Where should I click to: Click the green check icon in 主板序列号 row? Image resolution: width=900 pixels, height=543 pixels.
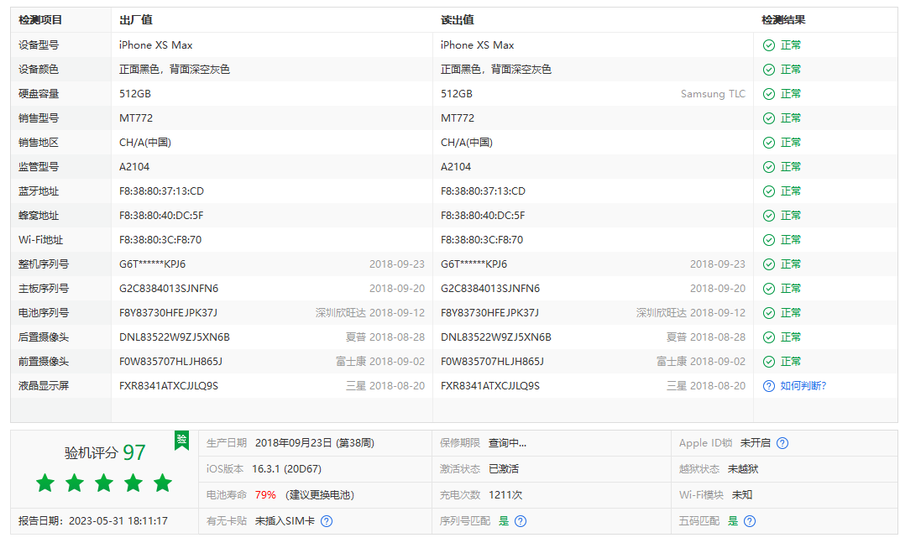[769, 289]
